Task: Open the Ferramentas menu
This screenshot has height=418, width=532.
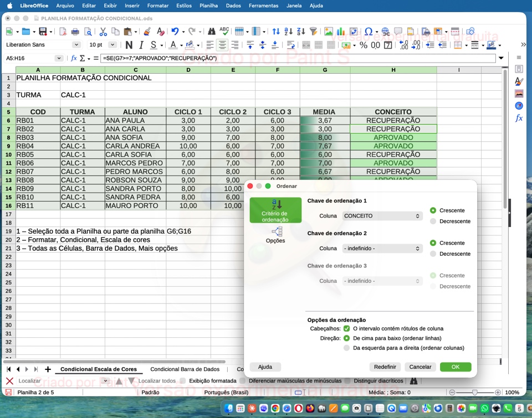Action: pyautogui.click(x=264, y=6)
